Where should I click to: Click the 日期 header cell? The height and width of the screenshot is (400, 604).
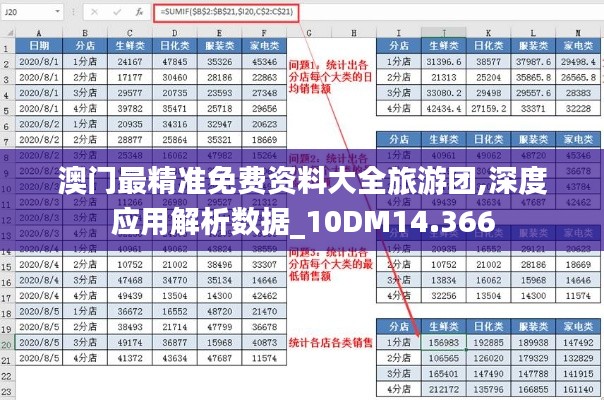pos(40,46)
